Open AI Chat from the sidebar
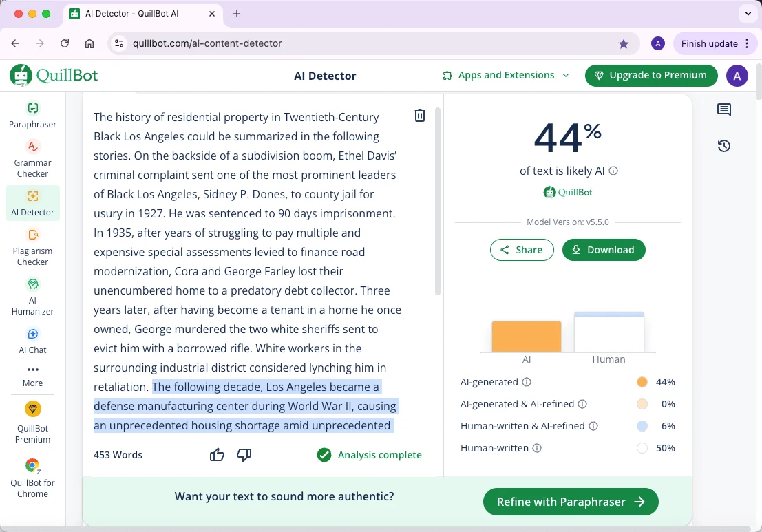Viewport: 762px width, 532px height. click(x=32, y=340)
